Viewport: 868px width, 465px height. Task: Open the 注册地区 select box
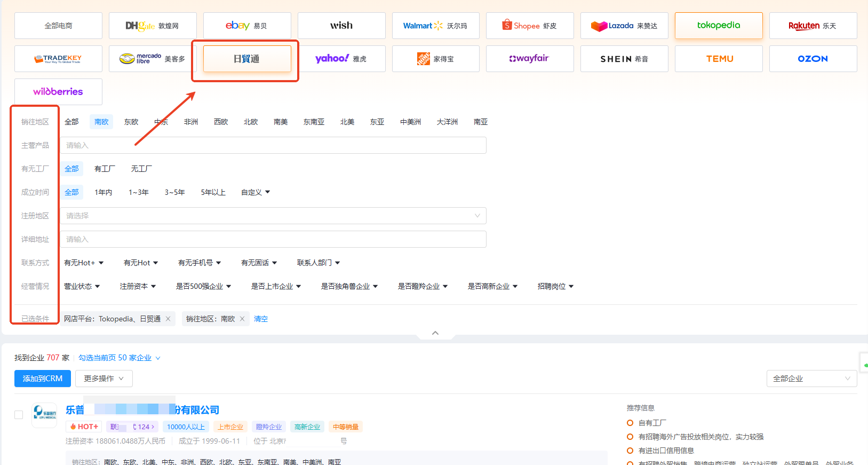coord(273,216)
